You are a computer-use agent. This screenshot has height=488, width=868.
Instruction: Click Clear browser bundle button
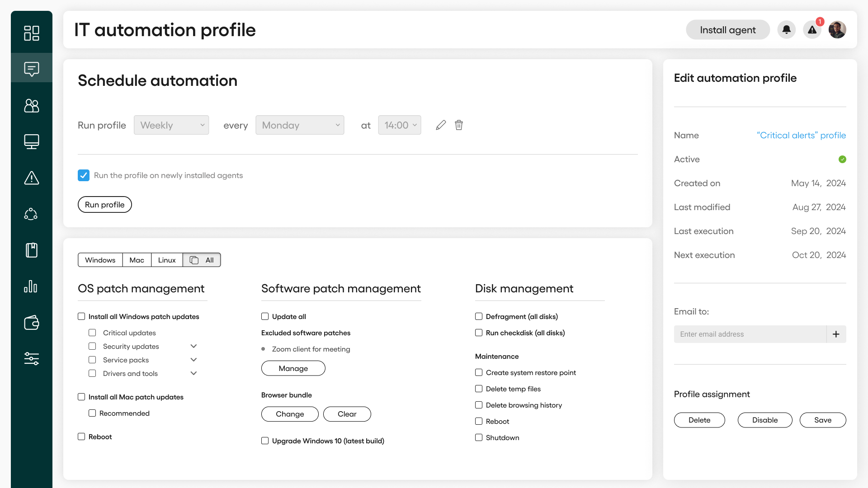[347, 414]
